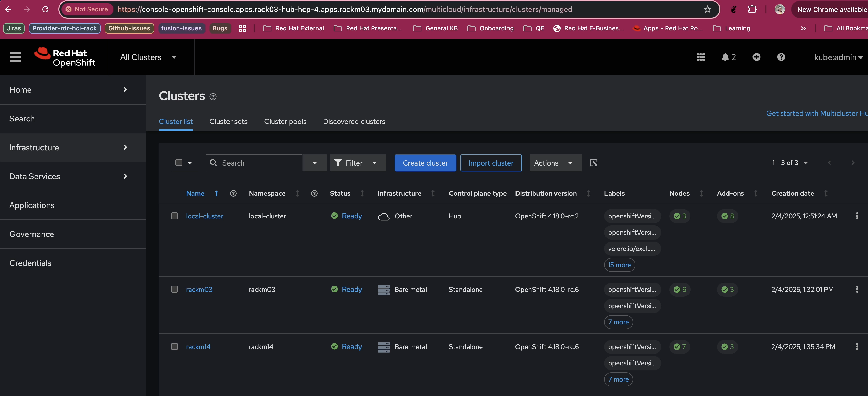Screen dimensions: 868x396
Task: Click the plus import icon in masthead
Action: click(756, 57)
